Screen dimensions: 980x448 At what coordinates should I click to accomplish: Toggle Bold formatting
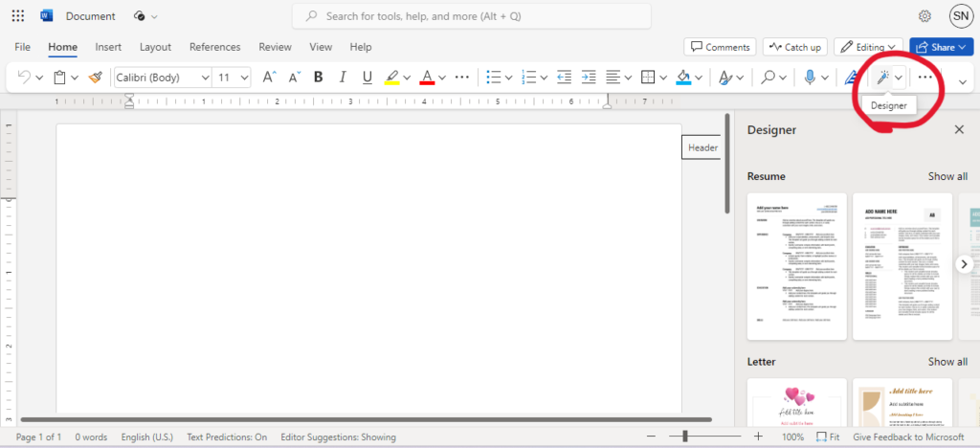318,78
